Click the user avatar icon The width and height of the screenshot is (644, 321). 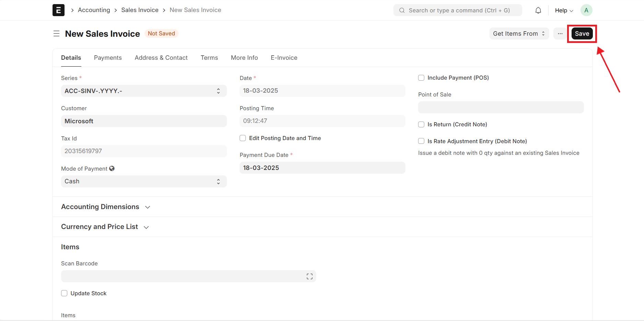(586, 10)
